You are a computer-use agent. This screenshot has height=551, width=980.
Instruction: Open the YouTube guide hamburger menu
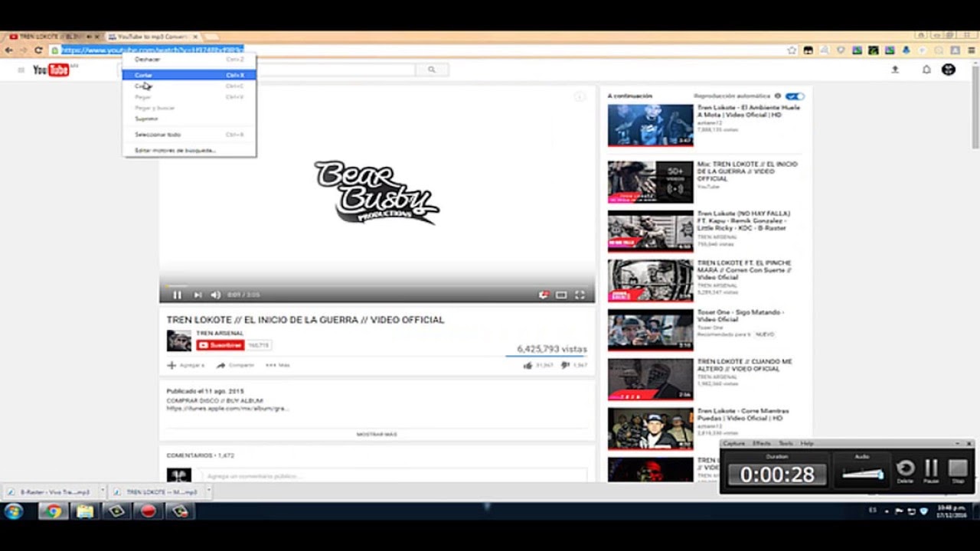(21, 70)
